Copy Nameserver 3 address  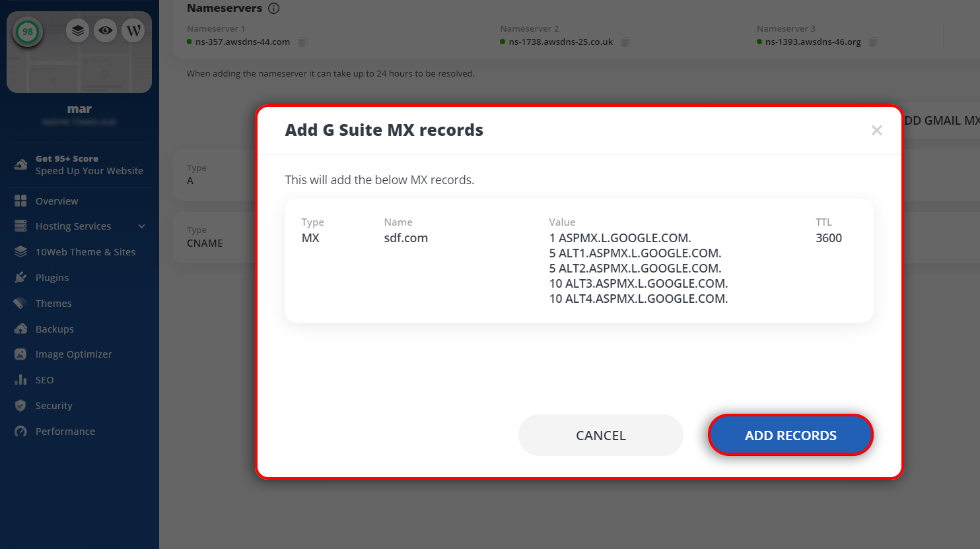[873, 42]
